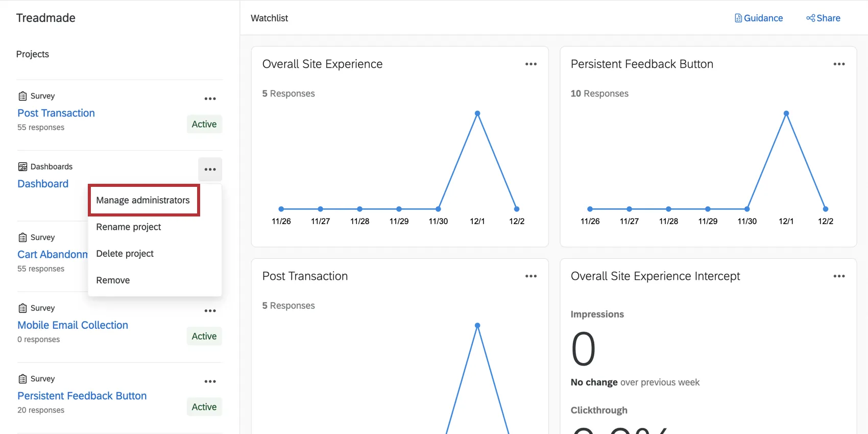Select Manage administrators menu option
The height and width of the screenshot is (434, 868).
pyautogui.click(x=143, y=200)
